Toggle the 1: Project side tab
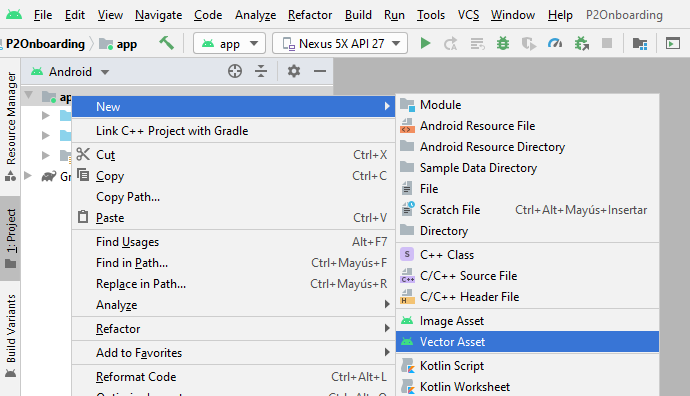The height and width of the screenshot is (396, 690). tap(11, 238)
